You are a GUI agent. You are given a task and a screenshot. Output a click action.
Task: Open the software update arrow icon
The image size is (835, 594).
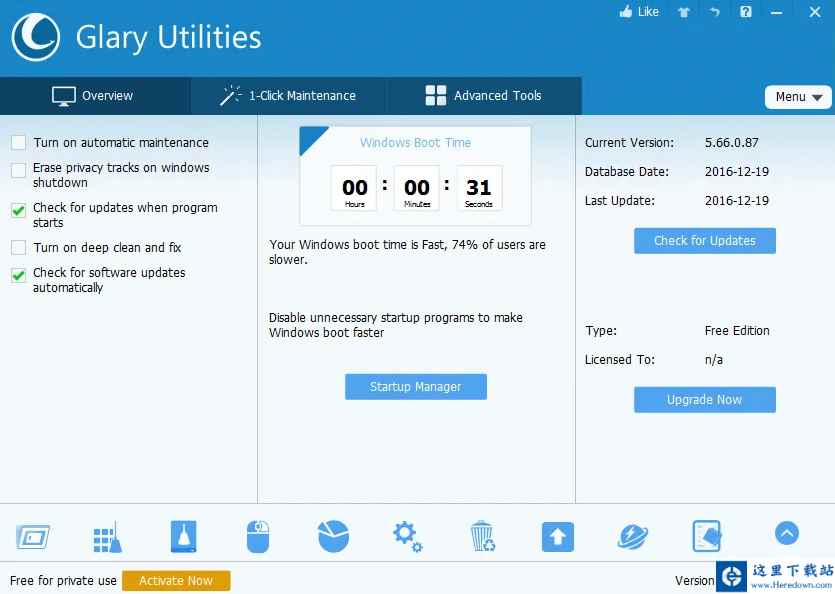pos(558,537)
